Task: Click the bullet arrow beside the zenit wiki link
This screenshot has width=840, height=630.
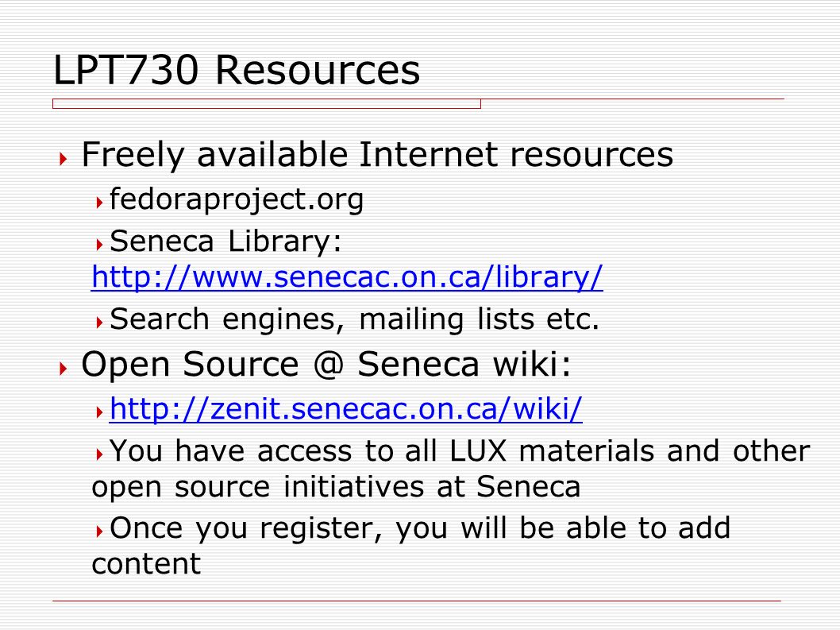Action: pyautogui.click(x=99, y=412)
